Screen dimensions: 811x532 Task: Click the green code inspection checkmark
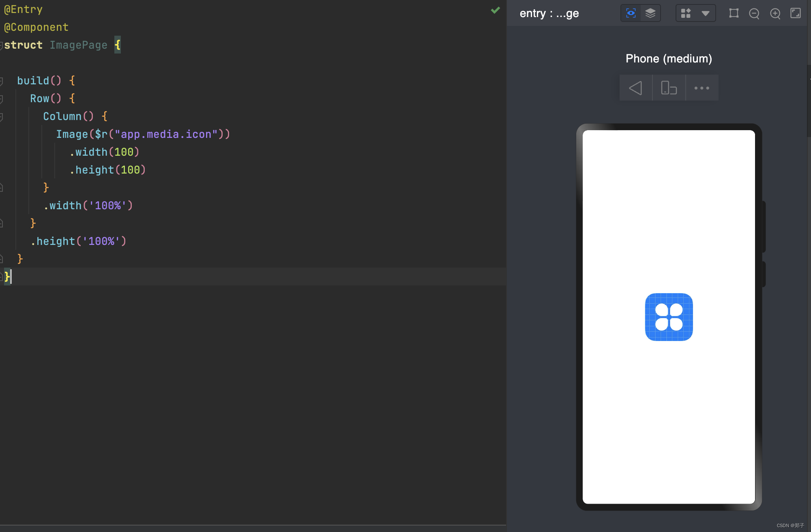point(495,10)
